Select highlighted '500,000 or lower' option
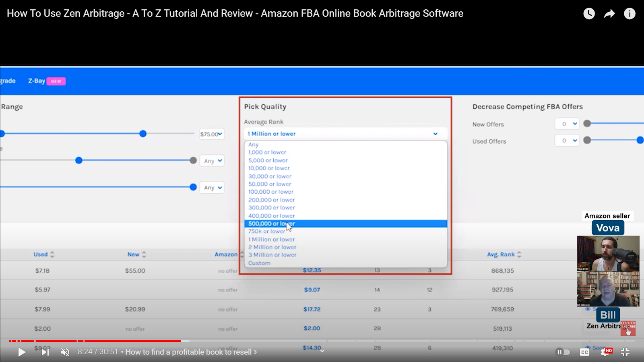The height and width of the screenshot is (362, 644). [346, 223]
